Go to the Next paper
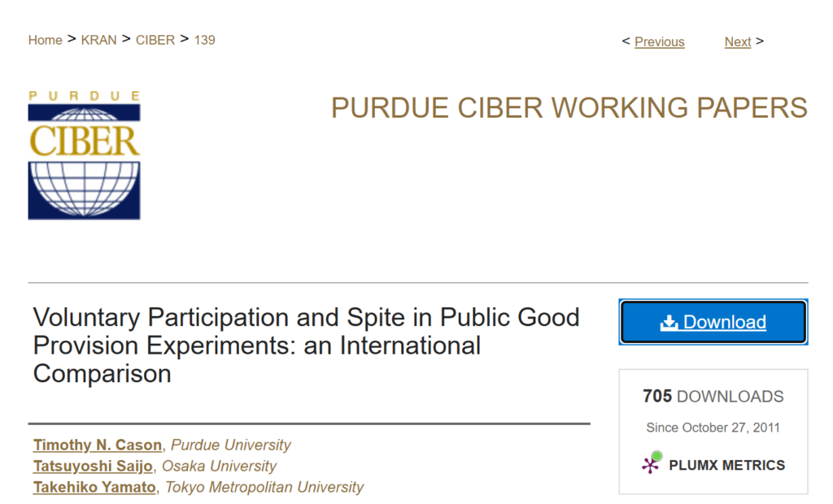Screen dimensions: 833x504 coord(737,42)
